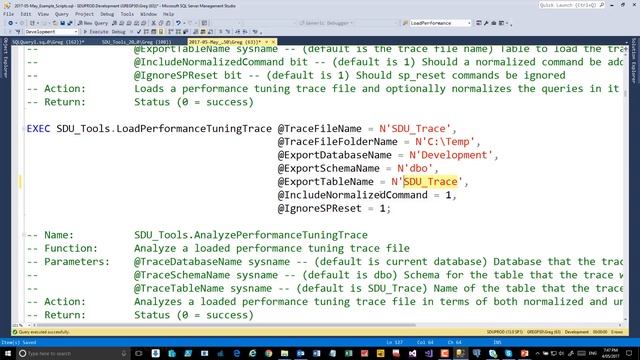
Task: Click the Save icon in the toolbar
Action: point(62,23)
